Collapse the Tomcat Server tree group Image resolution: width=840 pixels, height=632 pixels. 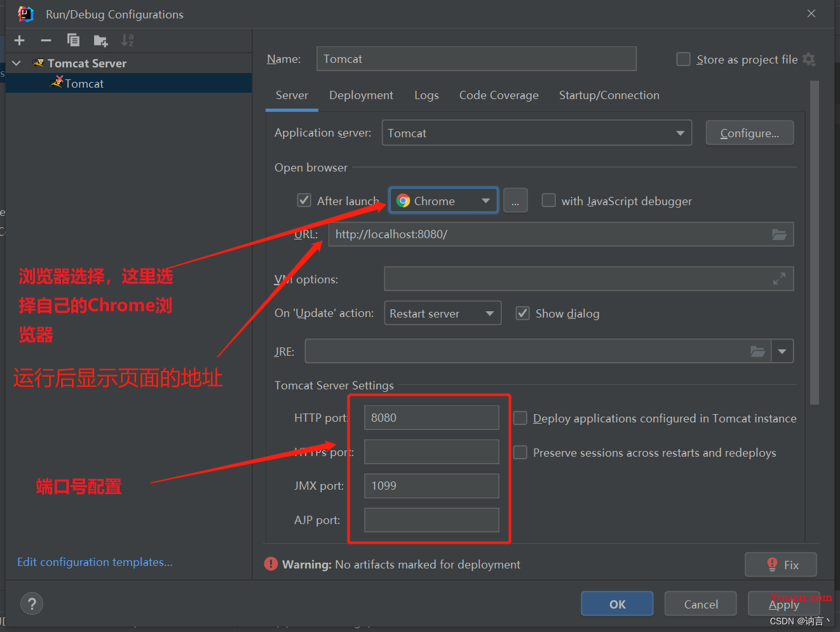(17, 63)
